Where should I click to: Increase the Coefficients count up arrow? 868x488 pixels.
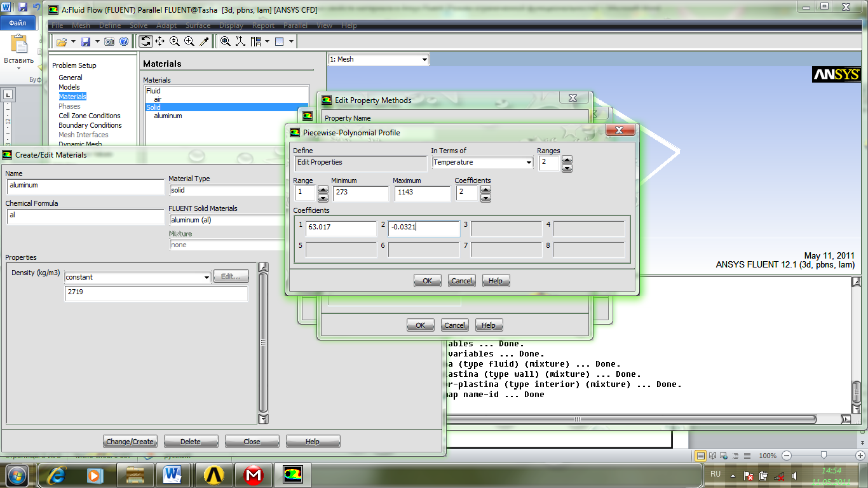click(x=485, y=189)
